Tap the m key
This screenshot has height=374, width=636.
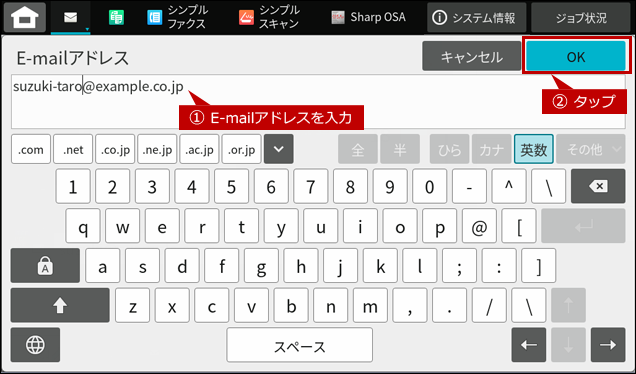tap(370, 305)
